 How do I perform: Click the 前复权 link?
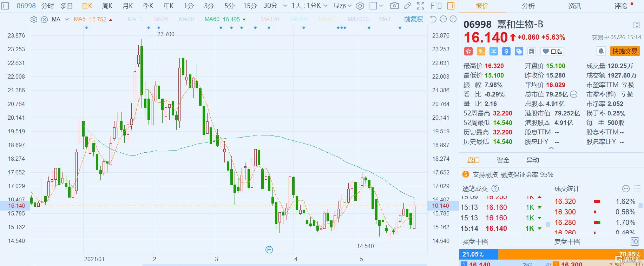(413, 19)
